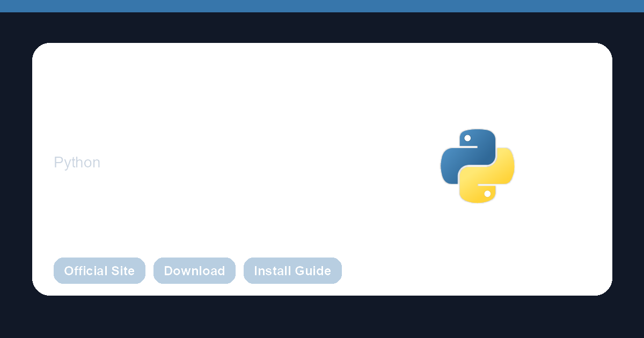Open the Install Guide button
This screenshot has height=338, width=644.
292,270
